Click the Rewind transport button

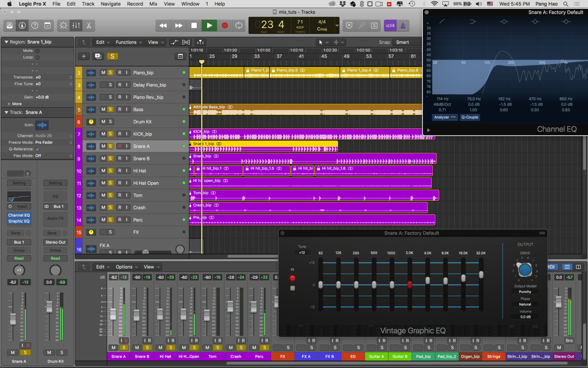(163, 25)
